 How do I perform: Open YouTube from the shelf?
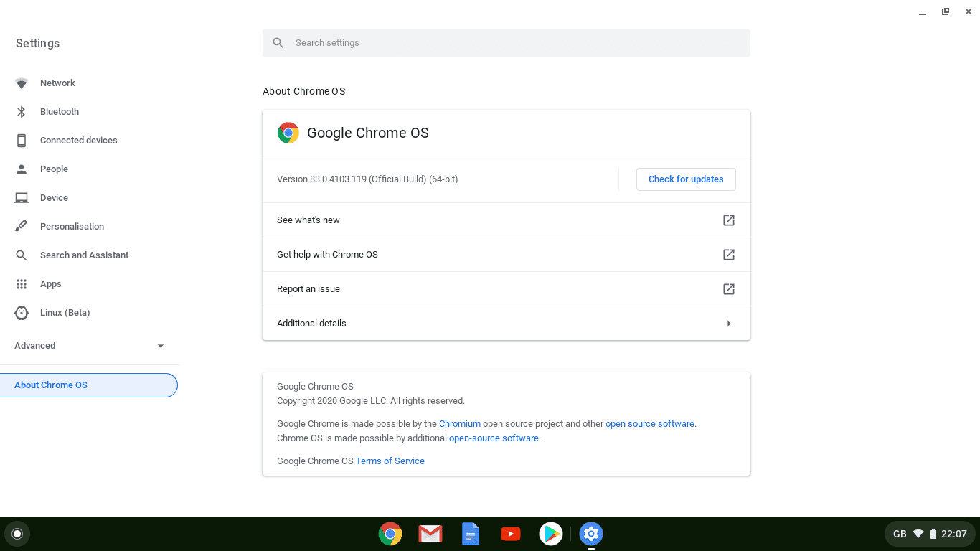[x=510, y=534]
